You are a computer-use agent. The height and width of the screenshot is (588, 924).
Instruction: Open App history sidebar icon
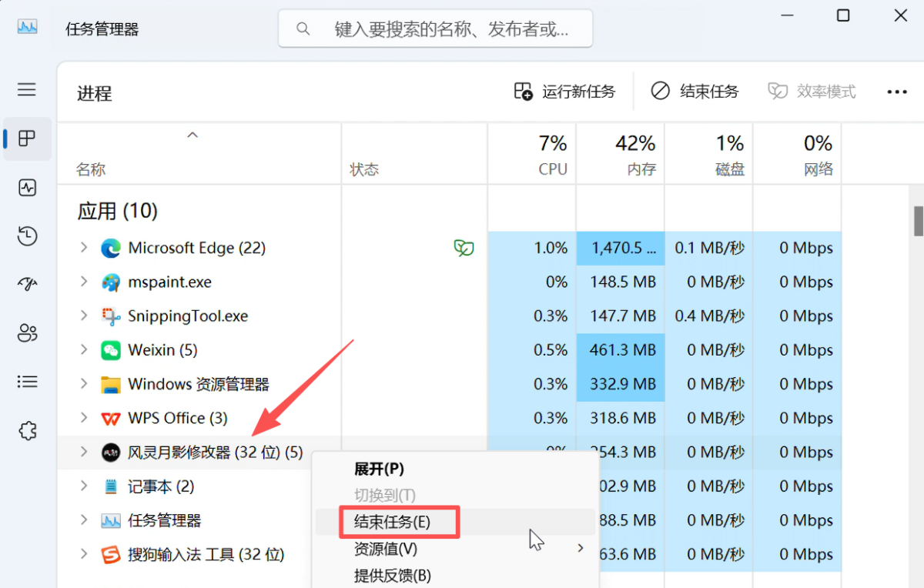point(27,236)
